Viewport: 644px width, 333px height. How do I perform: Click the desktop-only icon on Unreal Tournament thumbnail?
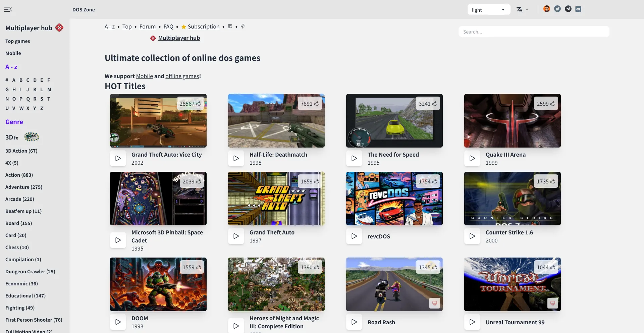(x=553, y=303)
